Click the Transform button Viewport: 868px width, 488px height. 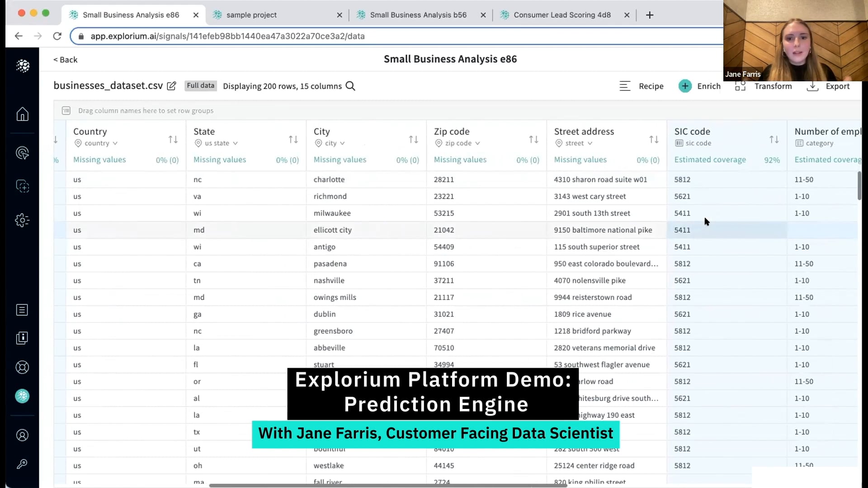pos(764,86)
